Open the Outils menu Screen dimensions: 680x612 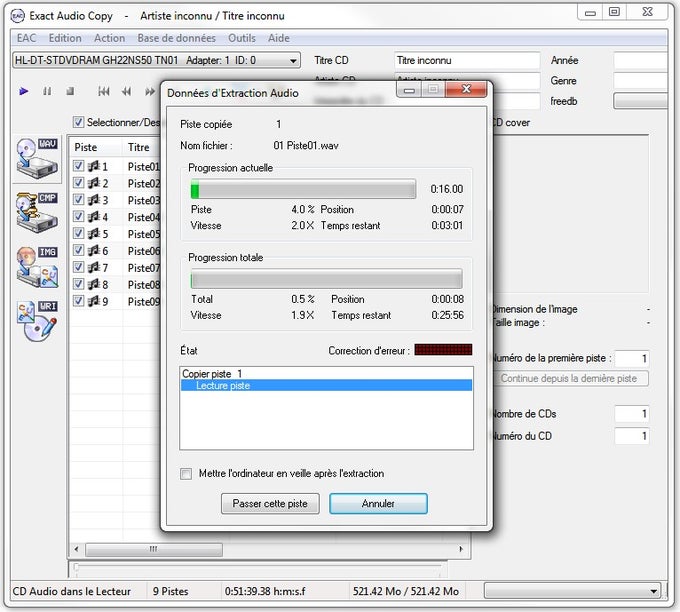pos(242,38)
